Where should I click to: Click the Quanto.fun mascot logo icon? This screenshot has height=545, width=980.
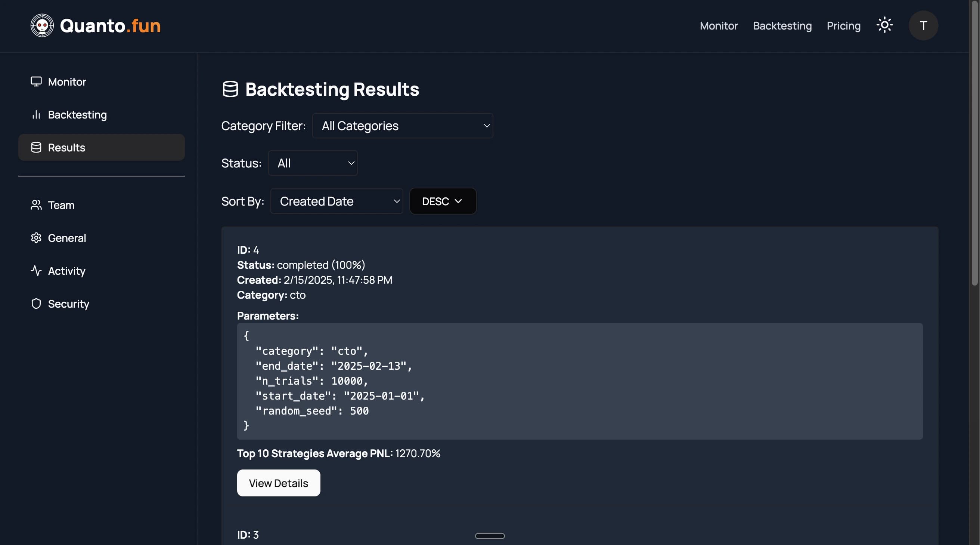click(42, 25)
